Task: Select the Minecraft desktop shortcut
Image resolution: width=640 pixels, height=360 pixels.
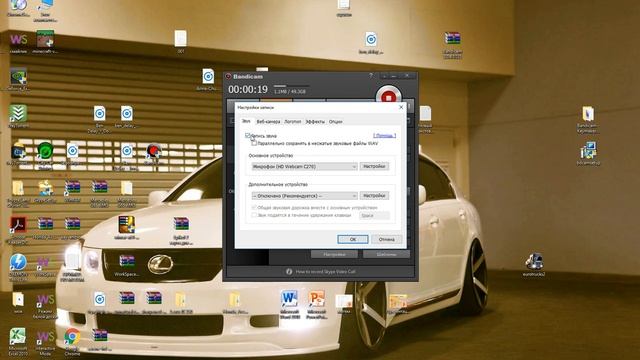Action: pos(45,42)
